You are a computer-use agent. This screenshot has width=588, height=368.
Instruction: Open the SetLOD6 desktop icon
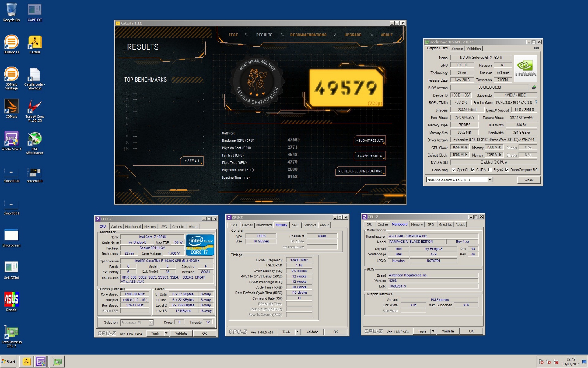click(x=11, y=270)
